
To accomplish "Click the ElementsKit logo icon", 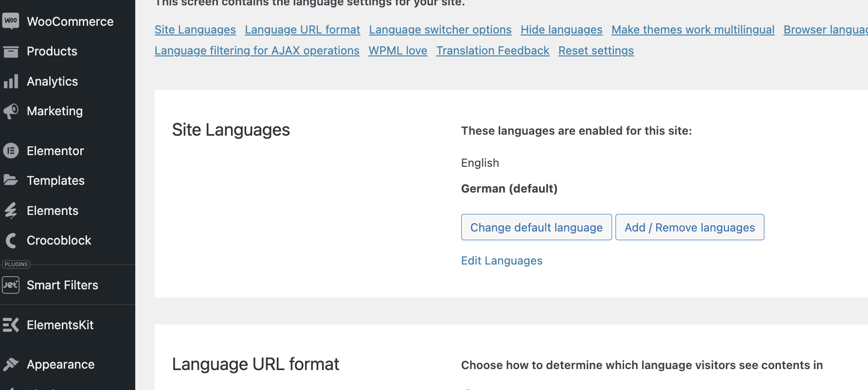I will [x=11, y=325].
